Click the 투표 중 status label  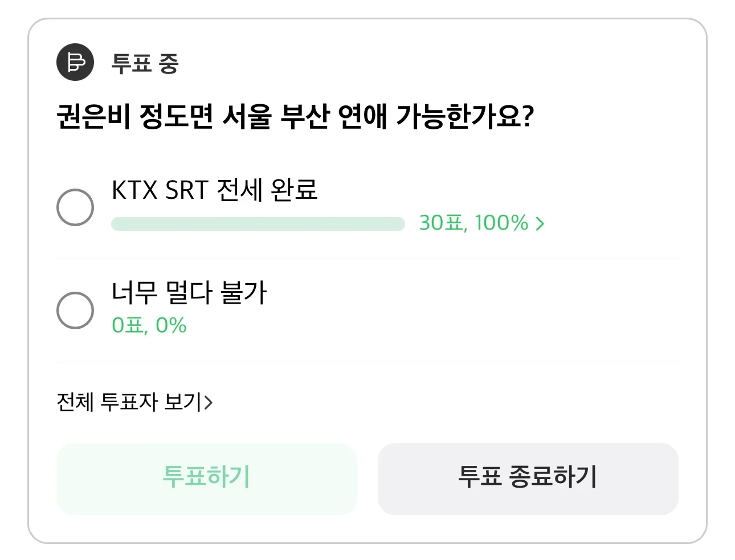pos(145,63)
